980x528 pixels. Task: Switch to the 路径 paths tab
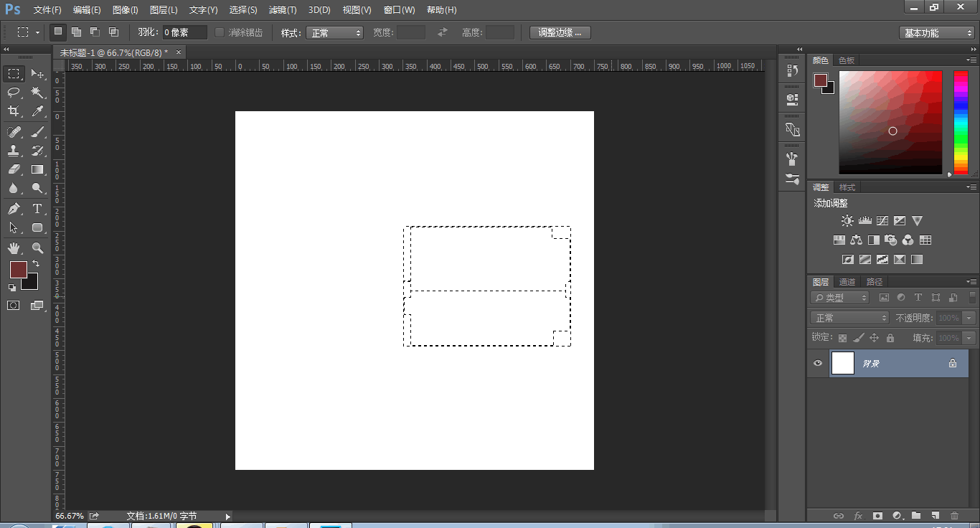coord(875,282)
